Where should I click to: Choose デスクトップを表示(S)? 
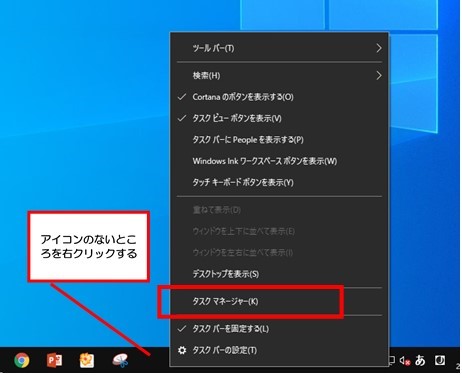(279, 274)
